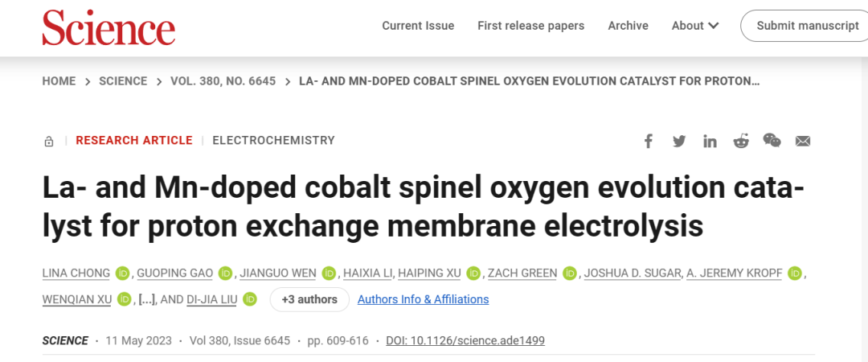Click the HOME breadcrumb link
The image size is (868, 362).
point(59,81)
